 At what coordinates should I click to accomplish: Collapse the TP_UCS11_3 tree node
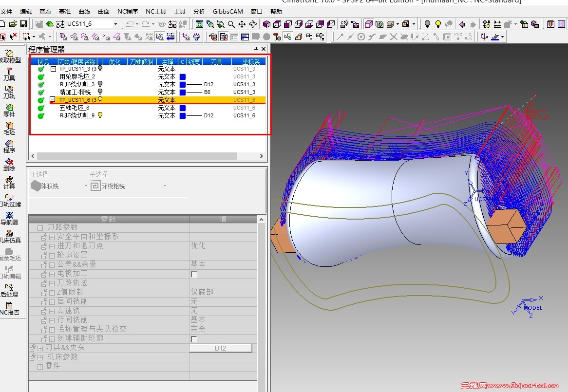tap(53, 68)
